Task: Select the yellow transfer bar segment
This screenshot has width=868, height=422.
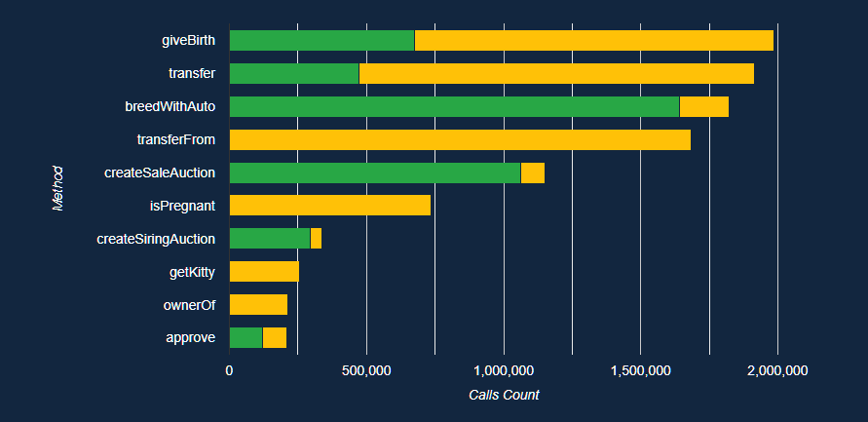Action: pos(556,74)
